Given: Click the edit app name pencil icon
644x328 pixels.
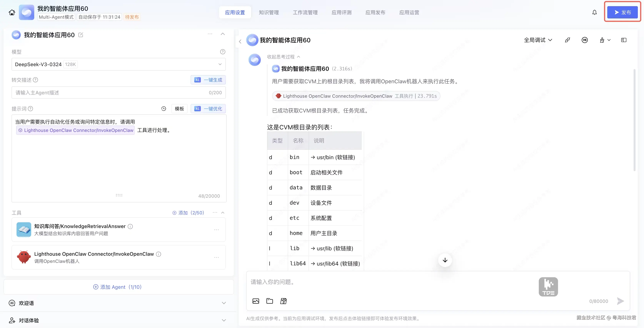Looking at the screenshot, I should coord(81,35).
